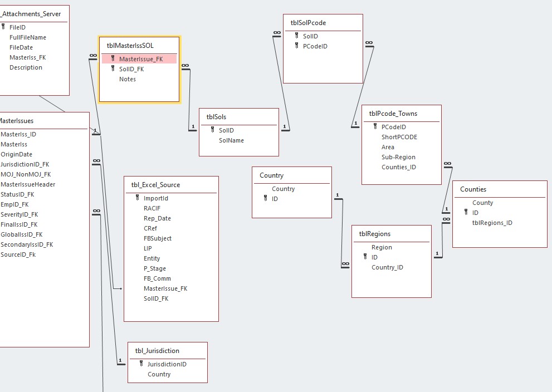Select the P_Stage field
Viewport: 552px width, 392px height.
click(x=154, y=268)
